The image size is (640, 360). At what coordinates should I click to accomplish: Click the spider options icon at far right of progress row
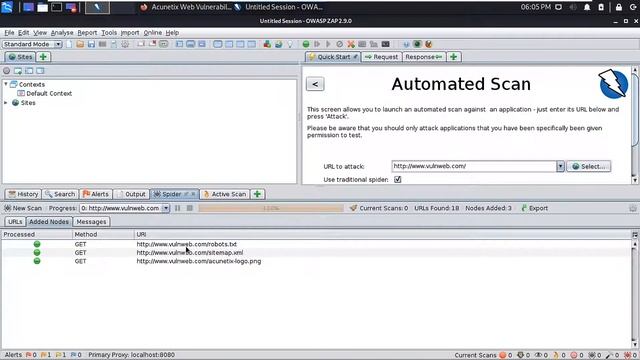coord(633,208)
